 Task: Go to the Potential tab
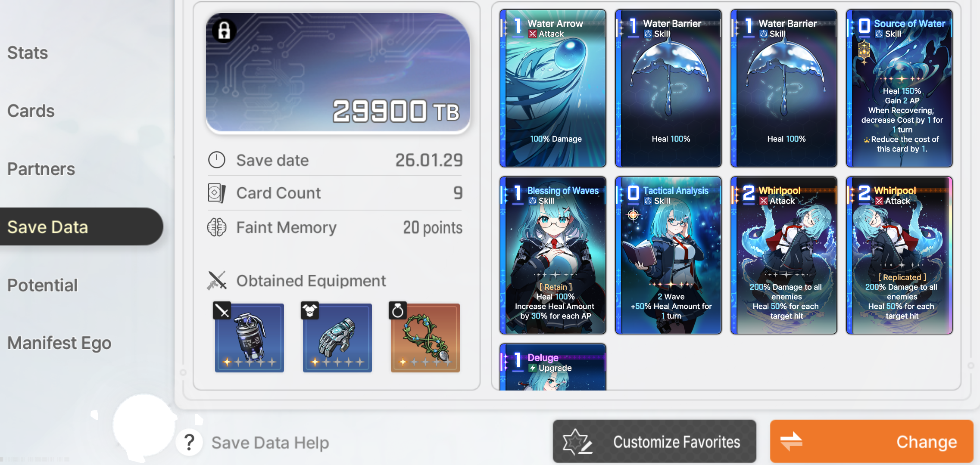pyautogui.click(x=42, y=285)
